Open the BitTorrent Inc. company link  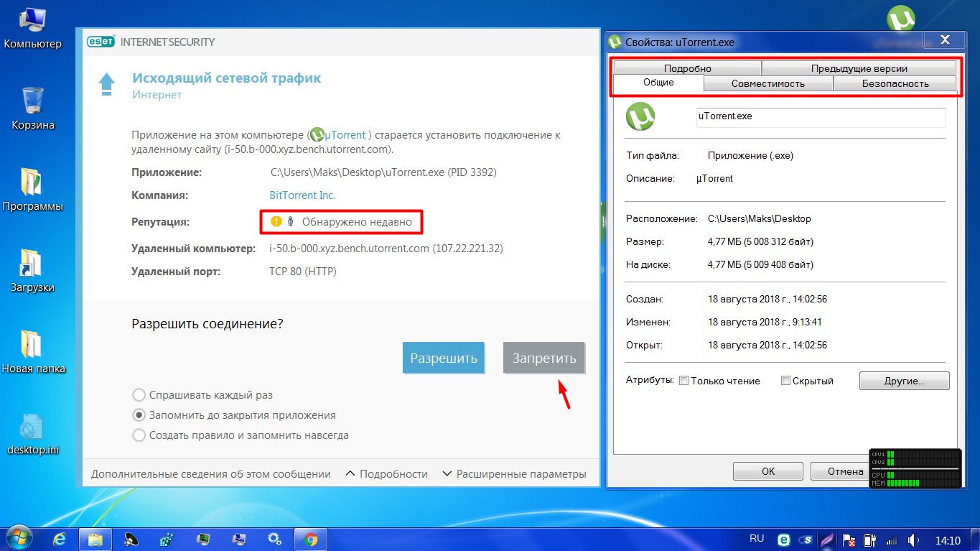pyautogui.click(x=302, y=195)
